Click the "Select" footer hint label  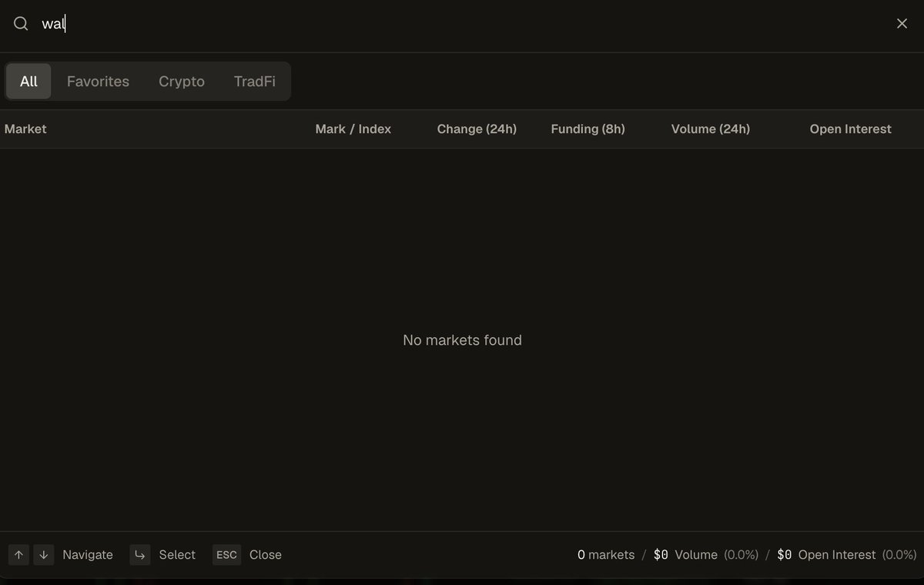[x=177, y=555]
